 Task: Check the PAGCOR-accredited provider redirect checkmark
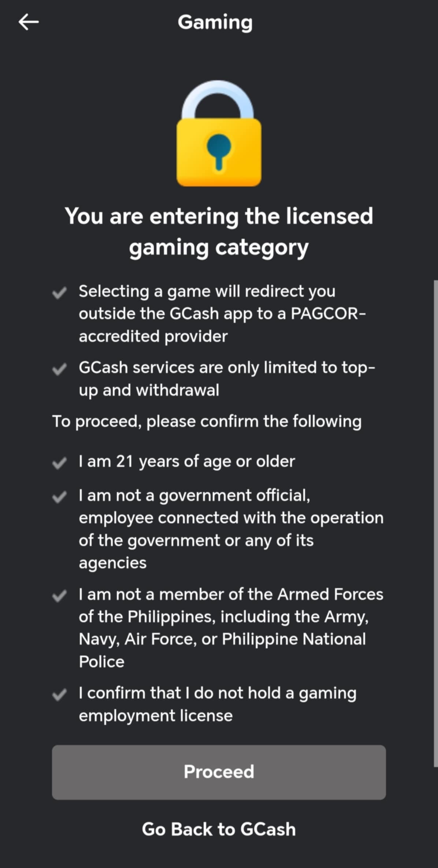[59, 293]
